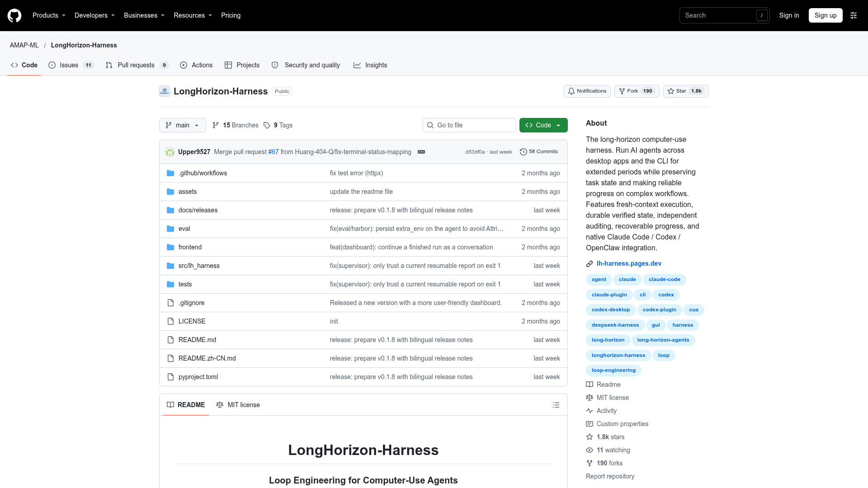
Task: Expand the Products menu
Action: click(x=49, y=15)
